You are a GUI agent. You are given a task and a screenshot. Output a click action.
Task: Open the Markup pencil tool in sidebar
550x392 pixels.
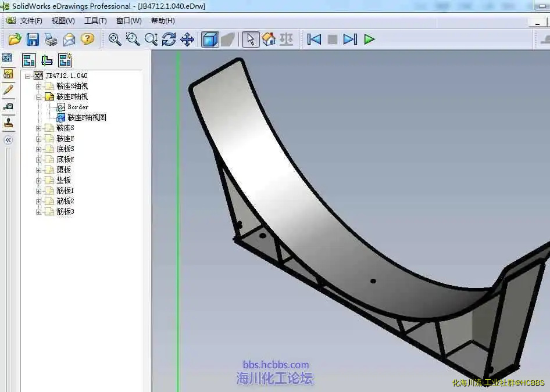click(8, 90)
